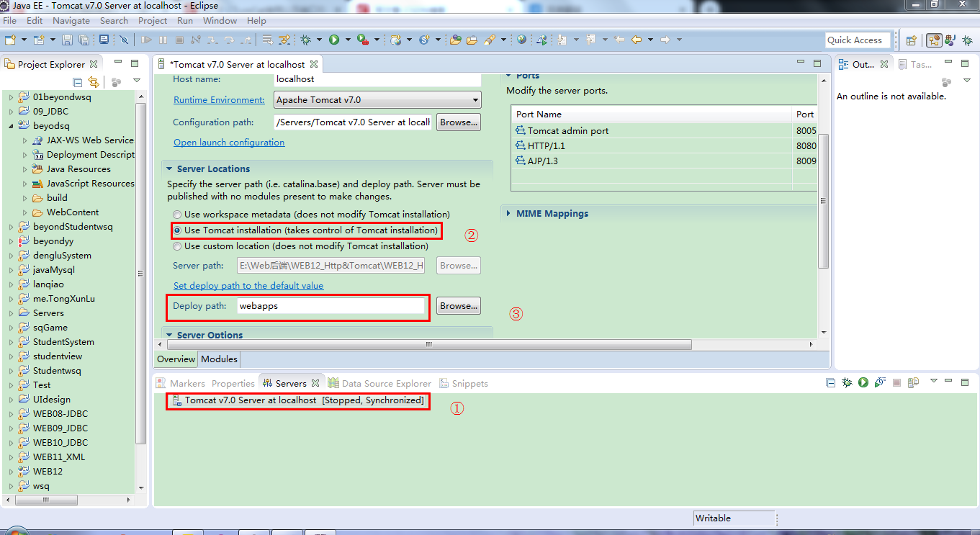The height and width of the screenshot is (535, 980).
Task: Switch to the Overview tab
Action: click(x=176, y=359)
